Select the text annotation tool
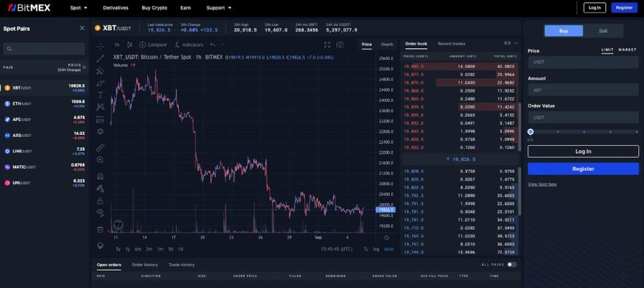Image resolution: width=644 pixels, height=288 pixels. (x=100, y=95)
